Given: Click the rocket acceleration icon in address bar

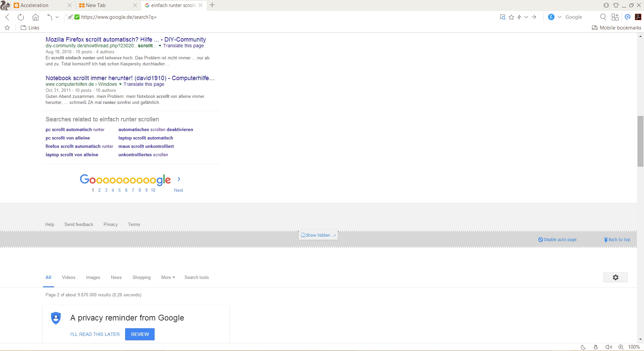Looking at the screenshot, I should pyautogui.click(x=70, y=17).
